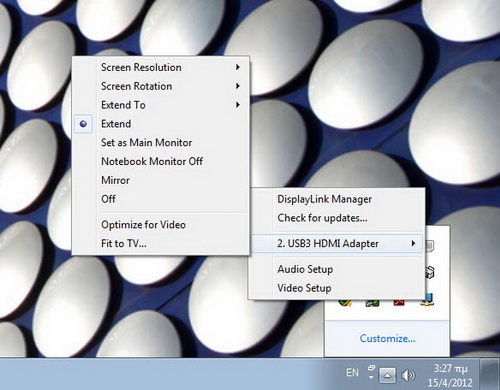Click the language bar restore icon
The image size is (500, 390).
(371, 368)
